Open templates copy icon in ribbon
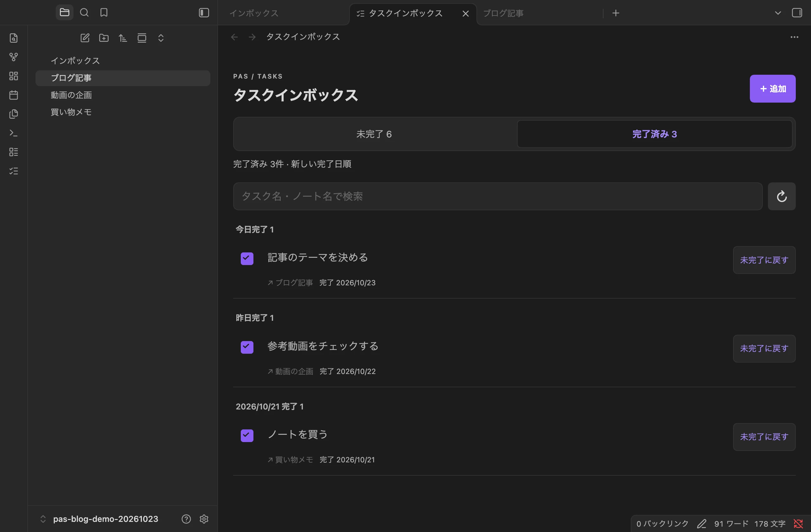This screenshot has width=811, height=532. coord(14,114)
